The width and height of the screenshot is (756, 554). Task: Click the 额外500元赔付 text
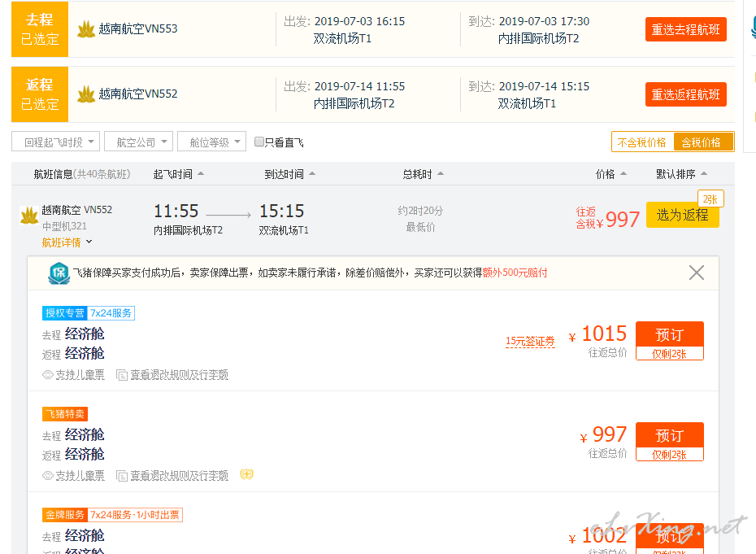pyautogui.click(x=515, y=273)
